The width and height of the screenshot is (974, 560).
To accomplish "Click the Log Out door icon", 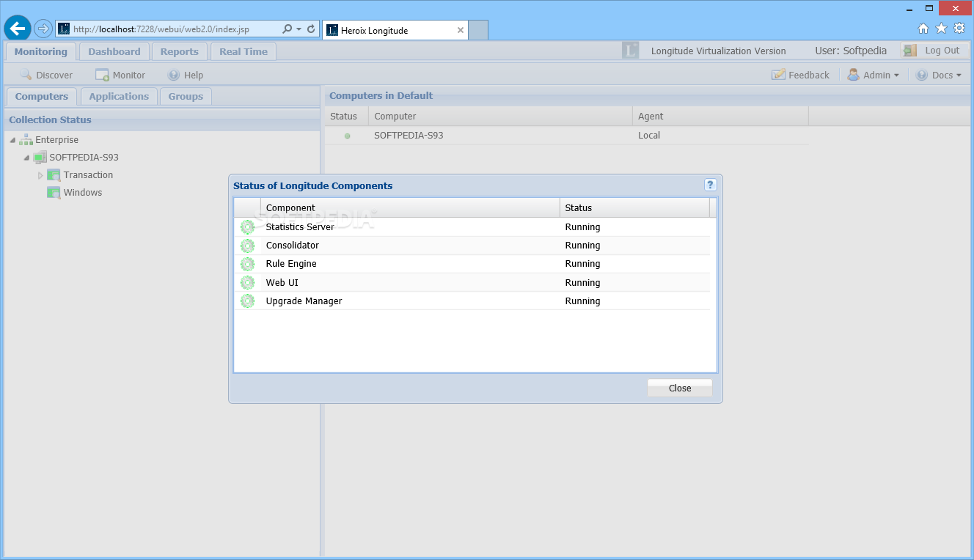I will (910, 51).
